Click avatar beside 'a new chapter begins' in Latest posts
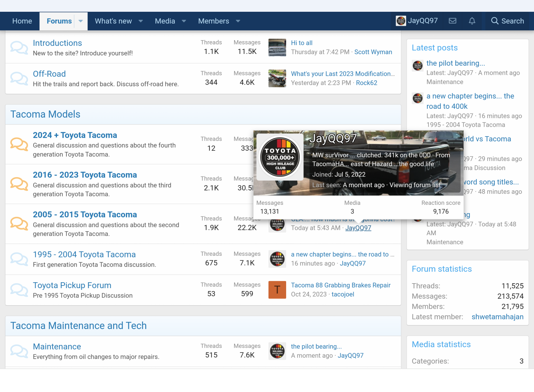The image size is (534, 392). point(418,98)
